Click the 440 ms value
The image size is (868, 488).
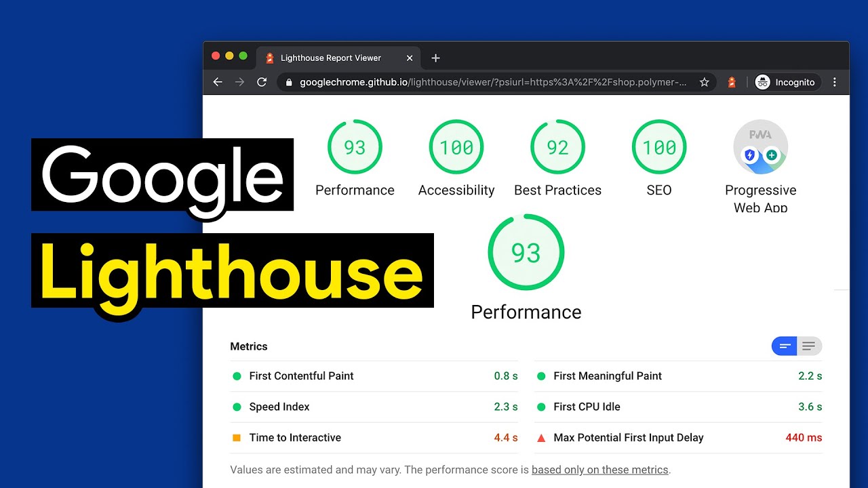coord(804,438)
